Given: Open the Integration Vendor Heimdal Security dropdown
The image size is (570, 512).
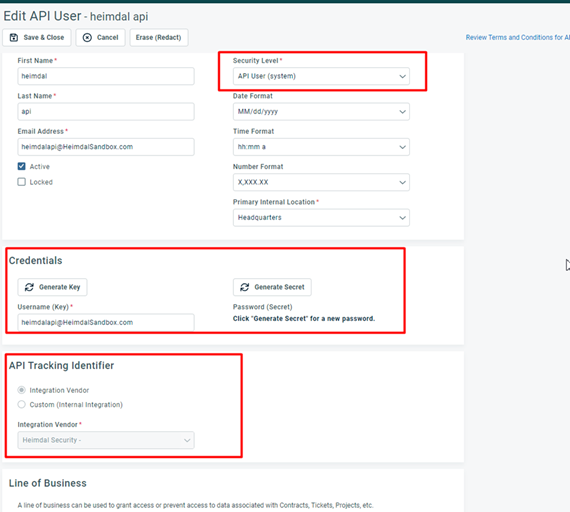Looking at the screenshot, I should pyautogui.click(x=106, y=440).
